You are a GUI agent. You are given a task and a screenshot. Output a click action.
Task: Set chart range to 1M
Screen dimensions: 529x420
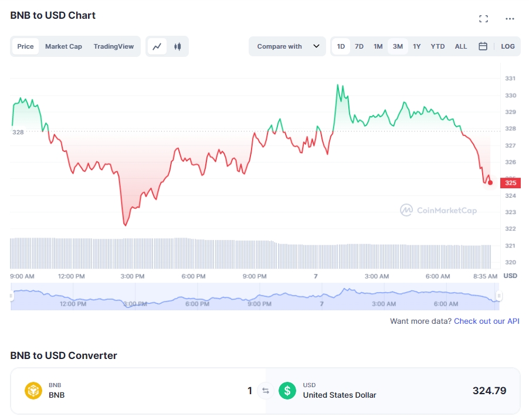point(378,46)
